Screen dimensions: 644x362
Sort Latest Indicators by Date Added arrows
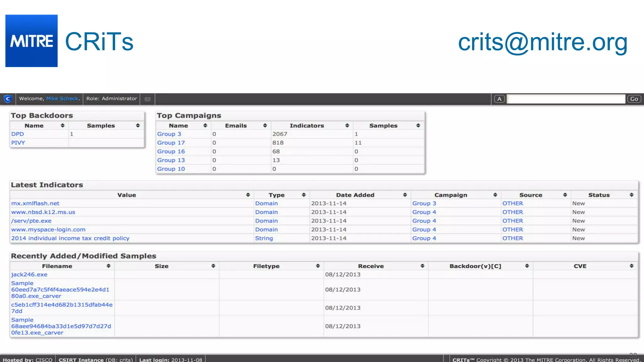[405, 195]
